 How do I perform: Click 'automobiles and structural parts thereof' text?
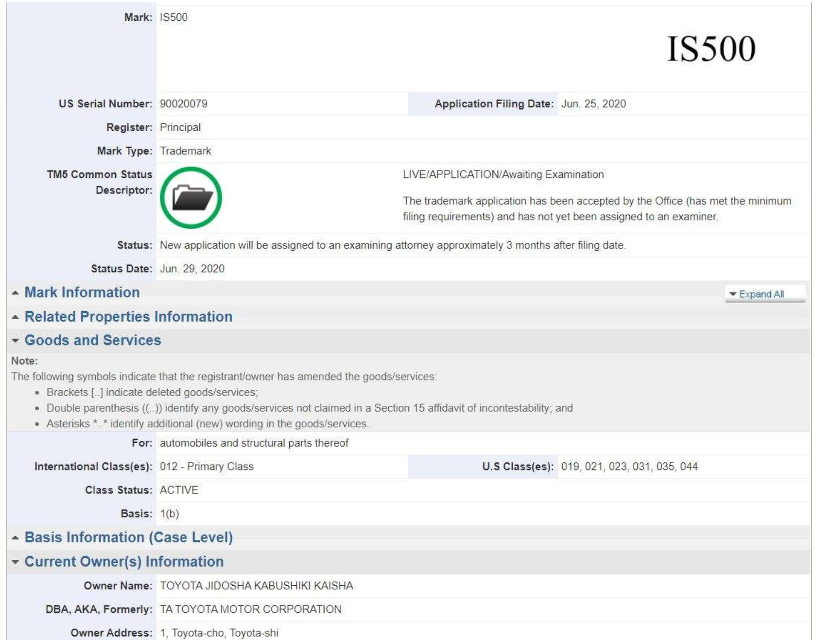pyautogui.click(x=254, y=443)
